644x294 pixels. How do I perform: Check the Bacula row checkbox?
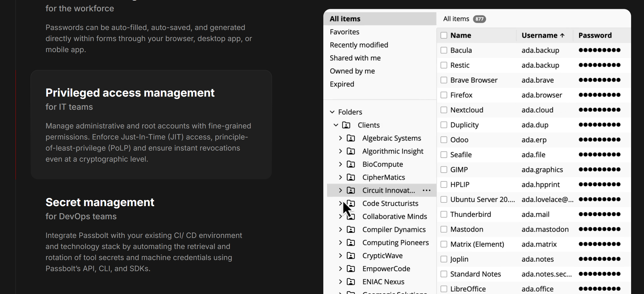click(444, 50)
